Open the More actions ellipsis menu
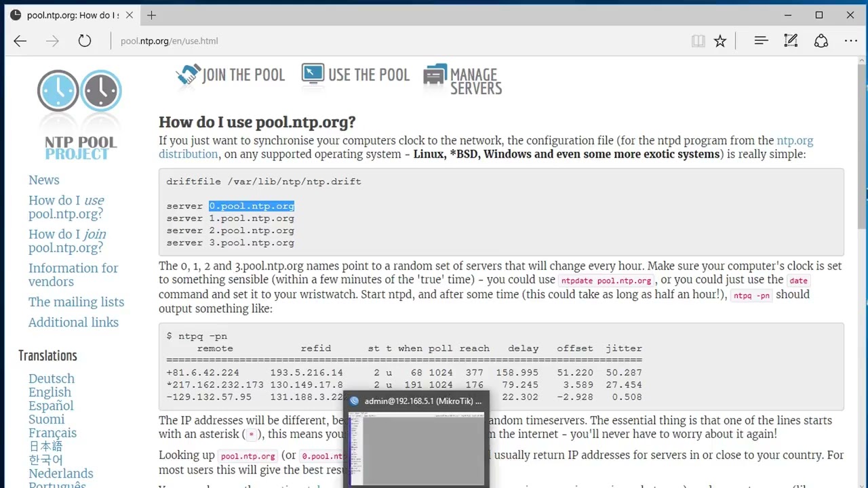This screenshot has width=868, height=488. [x=851, y=41]
